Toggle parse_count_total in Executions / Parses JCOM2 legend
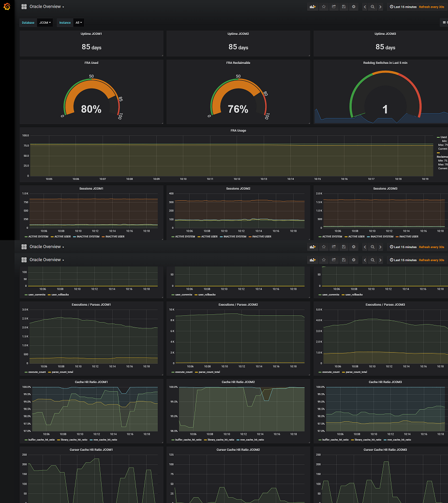The height and width of the screenshot is (503, 448). coord(208,372)
